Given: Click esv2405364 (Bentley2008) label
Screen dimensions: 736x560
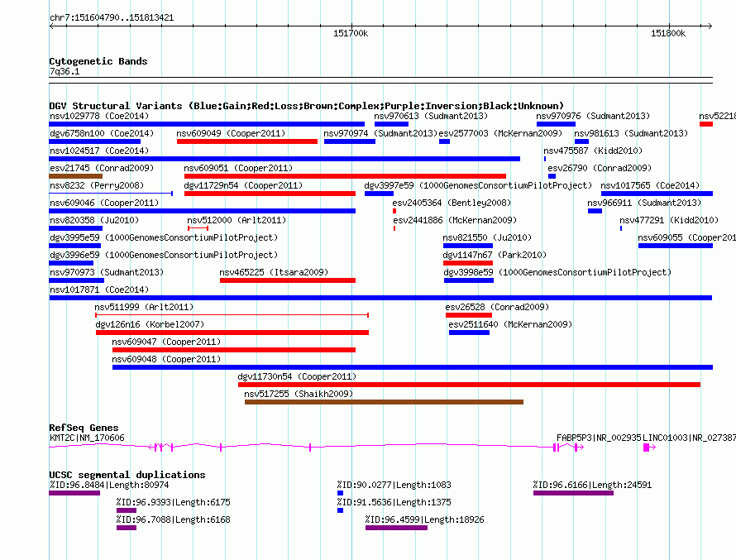Looking at the screenshot, I should click(x=452, y=203).
